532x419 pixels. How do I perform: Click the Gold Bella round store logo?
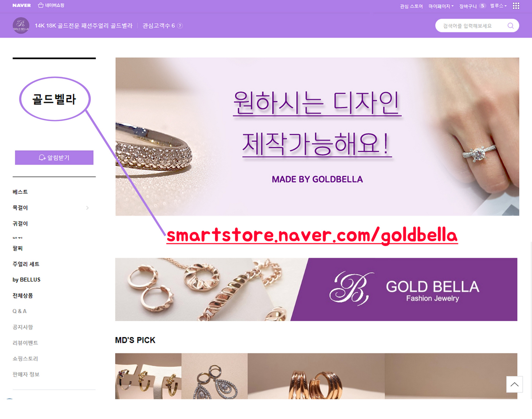(21, 26)
